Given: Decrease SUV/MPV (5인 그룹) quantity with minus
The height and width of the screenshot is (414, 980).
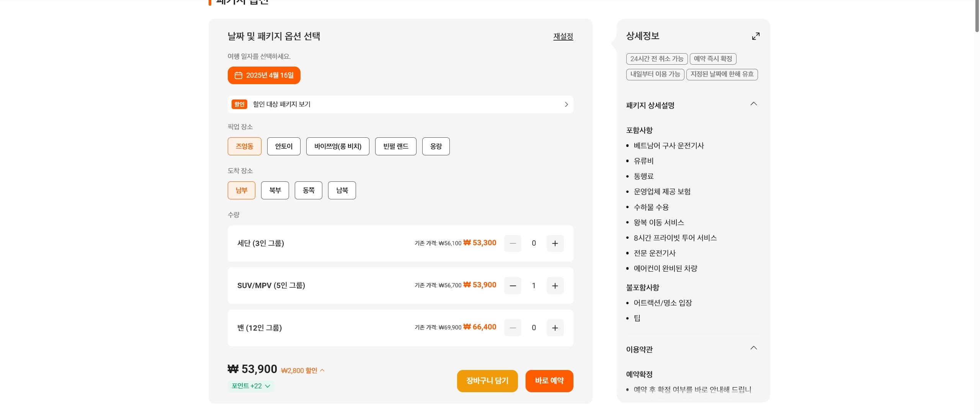Looking at the screenshot, I should (x=513, y=286).
